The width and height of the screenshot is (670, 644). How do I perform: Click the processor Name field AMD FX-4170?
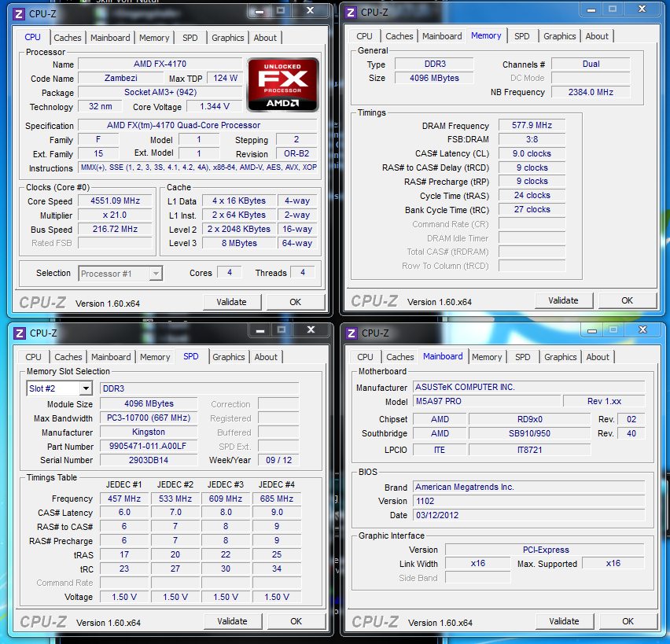[160, 64]
